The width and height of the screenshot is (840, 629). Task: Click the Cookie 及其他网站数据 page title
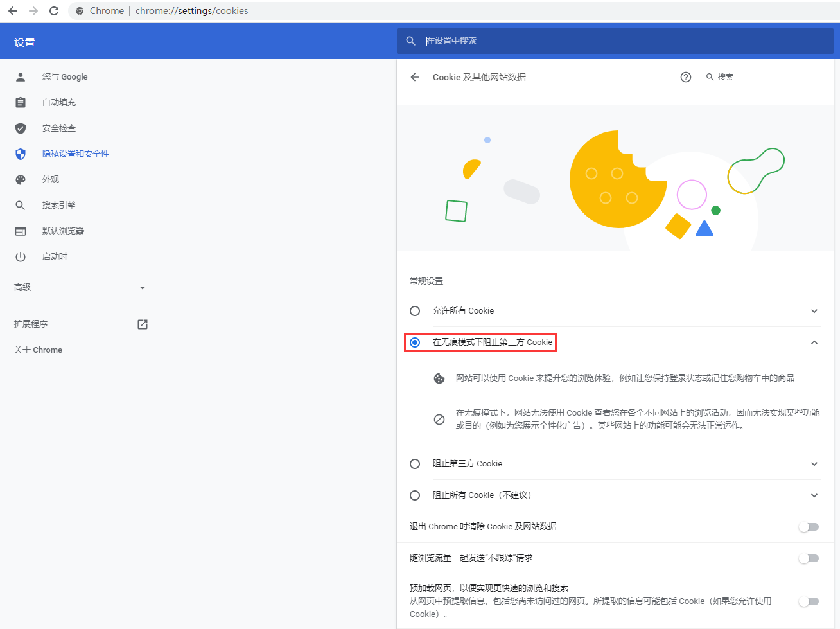(x=479, y=77)
